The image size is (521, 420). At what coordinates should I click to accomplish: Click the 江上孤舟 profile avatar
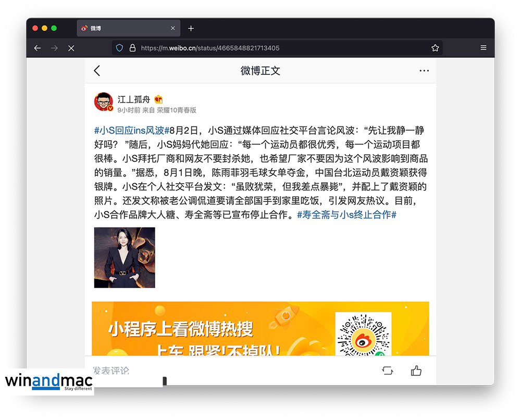[x=104, y=102]
